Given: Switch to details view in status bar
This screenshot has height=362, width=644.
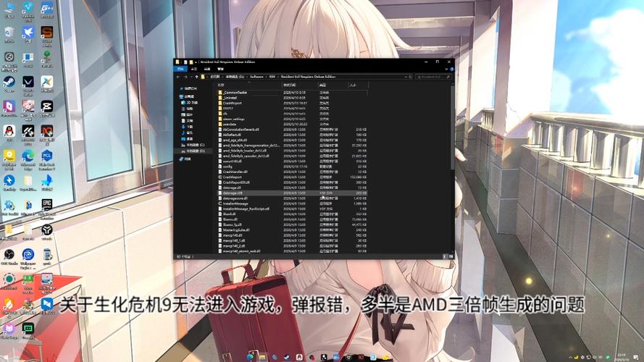Looking at the screenshot, I should tap(444, 256).
